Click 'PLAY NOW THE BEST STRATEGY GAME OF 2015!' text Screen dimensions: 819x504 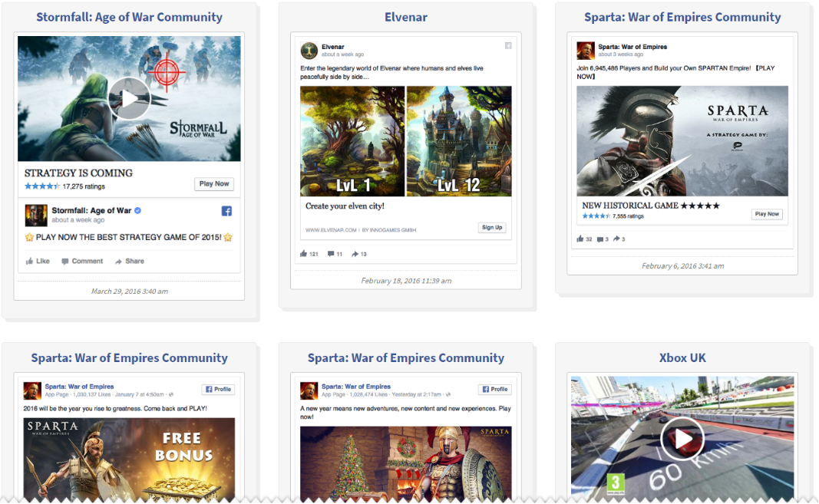[x=128, y=237]
